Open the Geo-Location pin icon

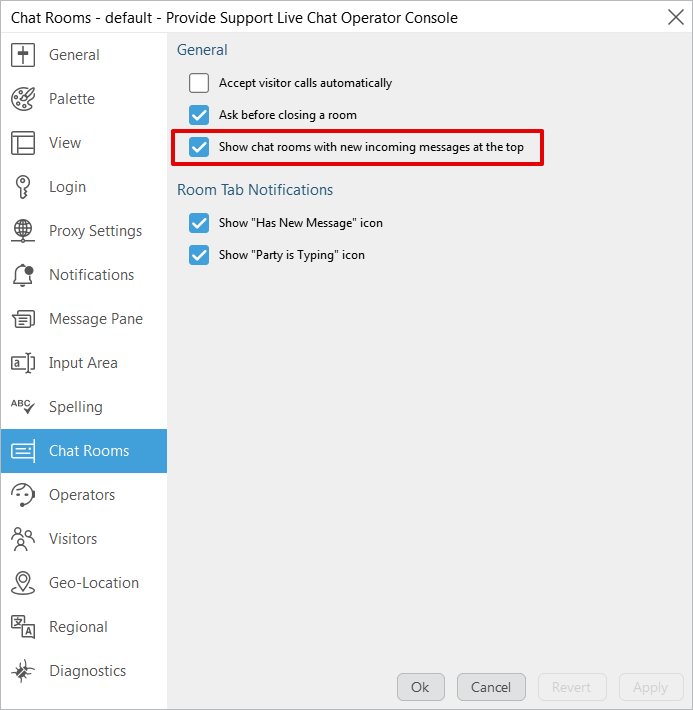coord(23,583)
